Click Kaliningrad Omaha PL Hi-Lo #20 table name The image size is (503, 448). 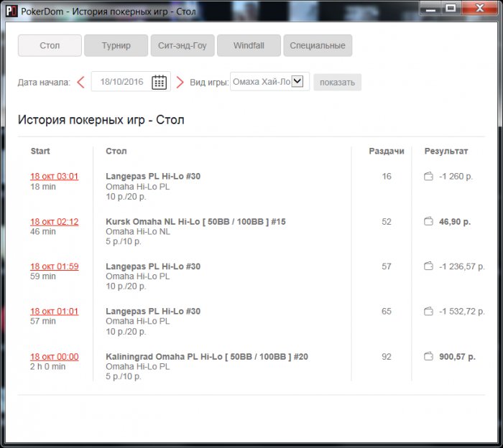pos(207,357)
